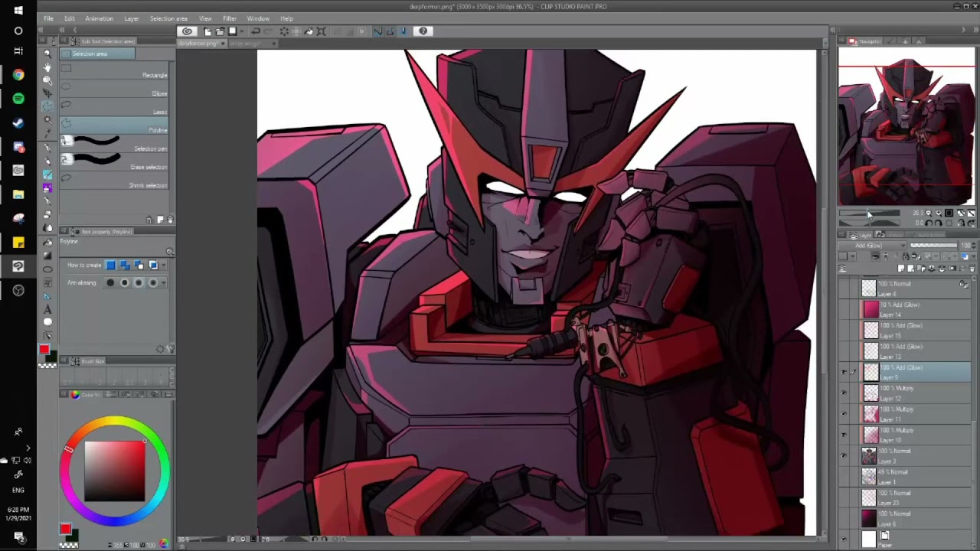Select the Figure ellipse tool
This screenshot has height=551, width=980.
coord(47,269)
